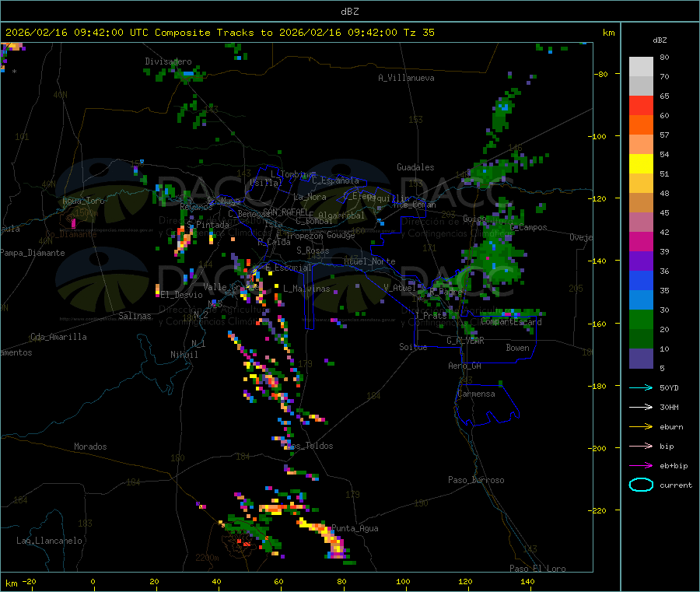Pick the light orange 57–54 dBZ swatch
The width and height of the screenshot is (700, 592).
pos(641,145)
